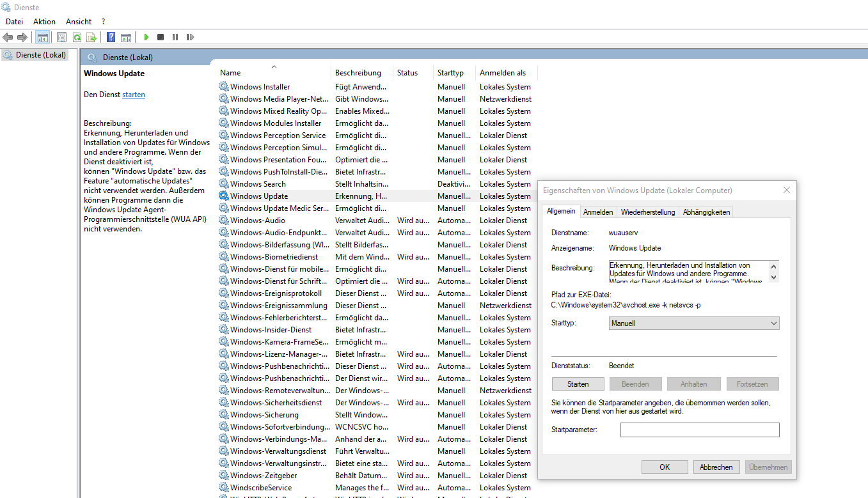Viewport: 868px width, 498px height.
Task: Select the Windows-Remoteverwaltun... service row
Action: [x=376, y=390]
